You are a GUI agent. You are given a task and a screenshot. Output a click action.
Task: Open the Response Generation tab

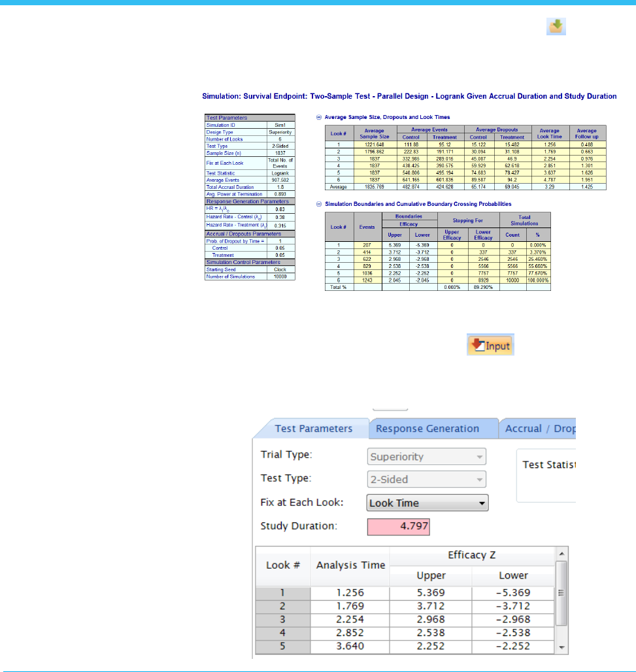pos(433,429)
